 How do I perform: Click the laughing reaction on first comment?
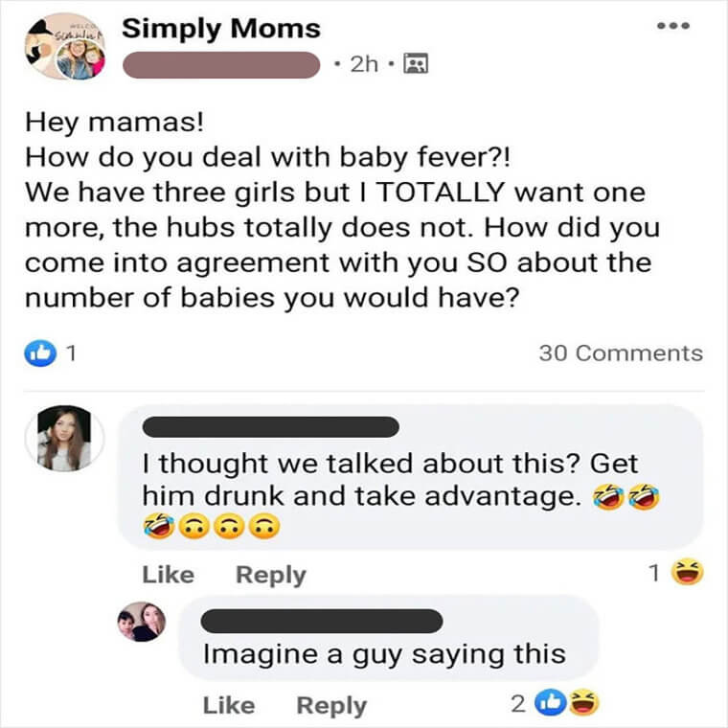point(688,572)
